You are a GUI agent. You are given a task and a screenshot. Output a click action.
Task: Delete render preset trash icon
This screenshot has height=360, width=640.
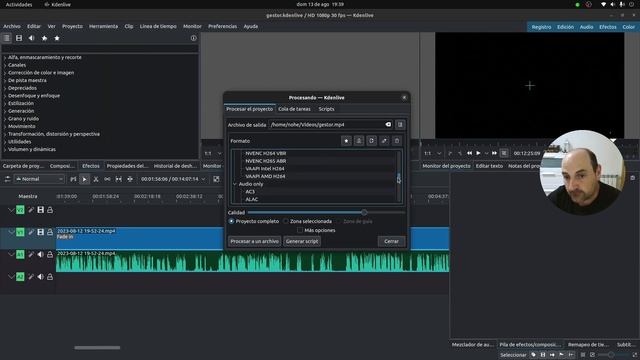[397, 141]
